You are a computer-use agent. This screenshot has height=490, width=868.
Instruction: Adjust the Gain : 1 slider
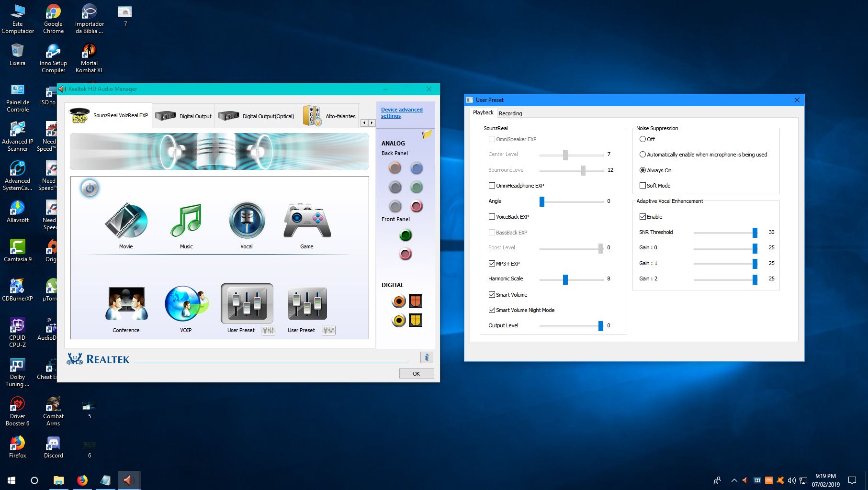(x=755, y=264)
